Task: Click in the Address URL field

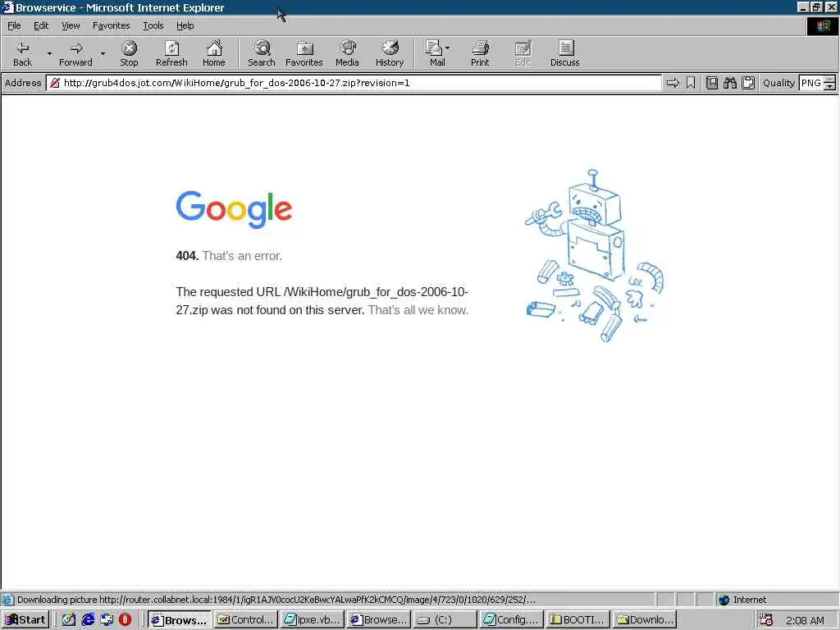Action: [x=354, y=83]
